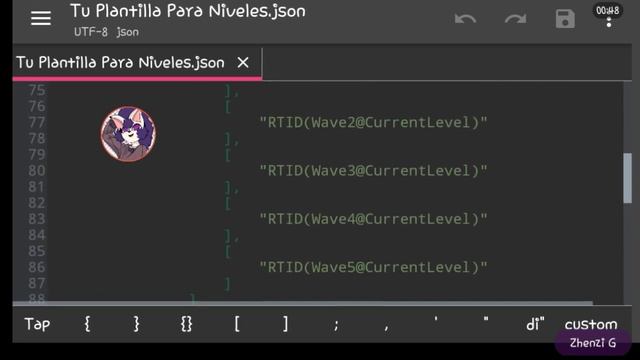Insert closing square bracket symbol

coord(286,324)
